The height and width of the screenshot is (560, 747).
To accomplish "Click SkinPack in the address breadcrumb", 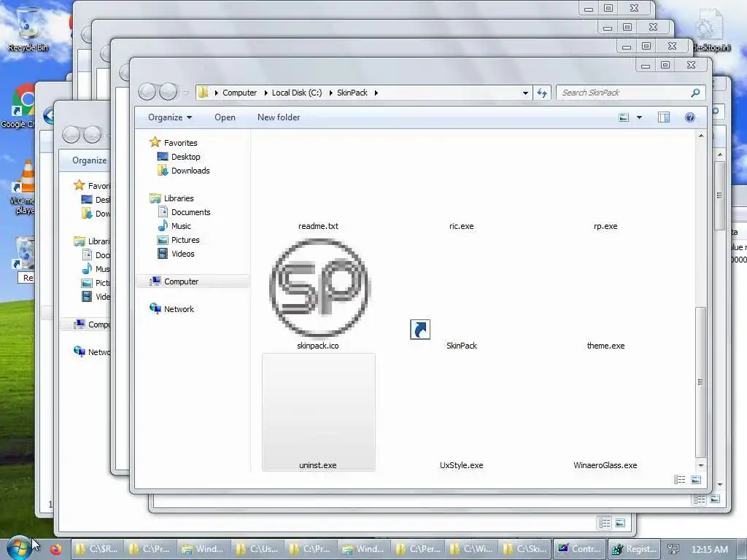I will 352,93.
